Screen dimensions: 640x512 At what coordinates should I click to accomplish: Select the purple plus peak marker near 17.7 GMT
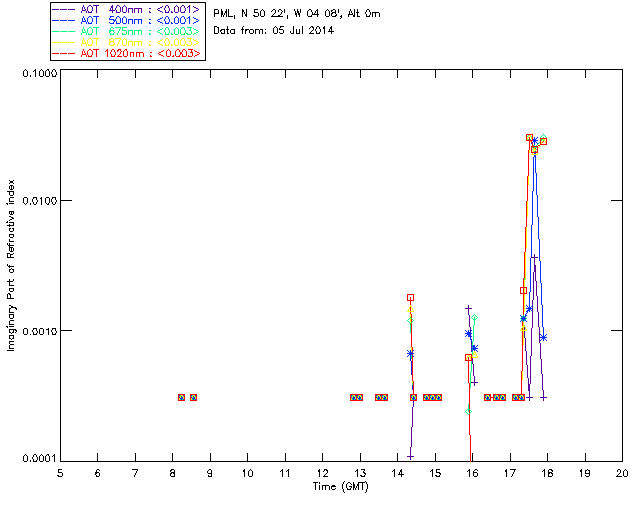tap(535, 257)
